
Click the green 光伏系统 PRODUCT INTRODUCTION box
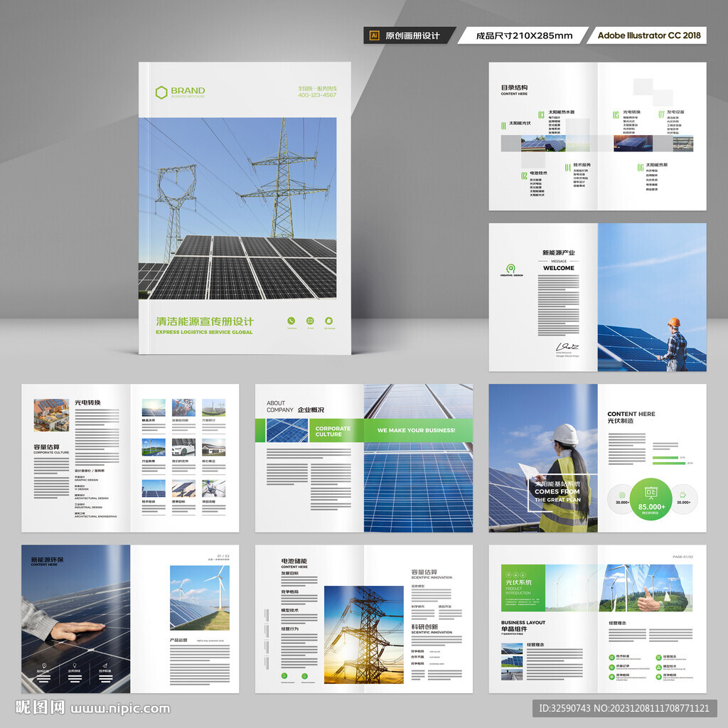pyautogui.click(x=523, y=588)
